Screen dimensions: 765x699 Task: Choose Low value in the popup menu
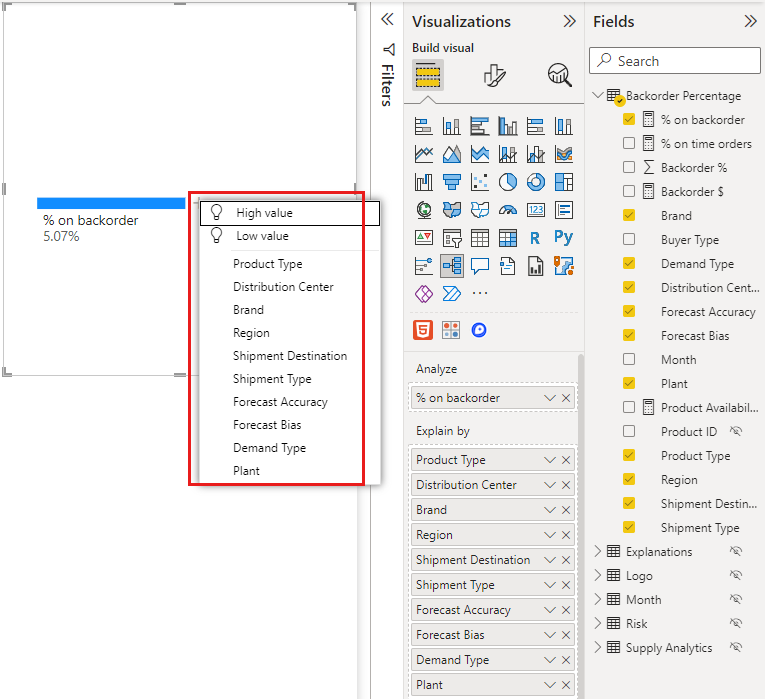(x=290, y=236)
